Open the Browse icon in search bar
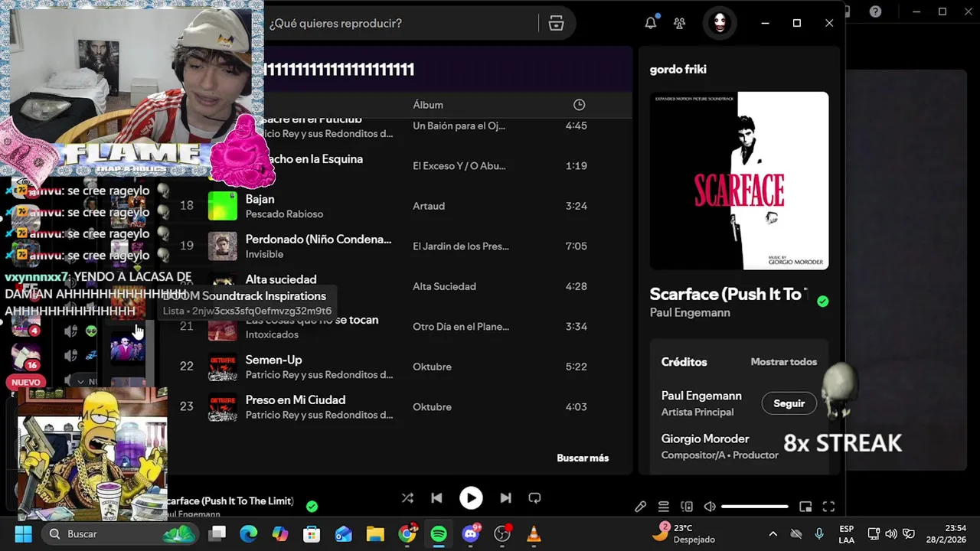 (x=557, y=24)
